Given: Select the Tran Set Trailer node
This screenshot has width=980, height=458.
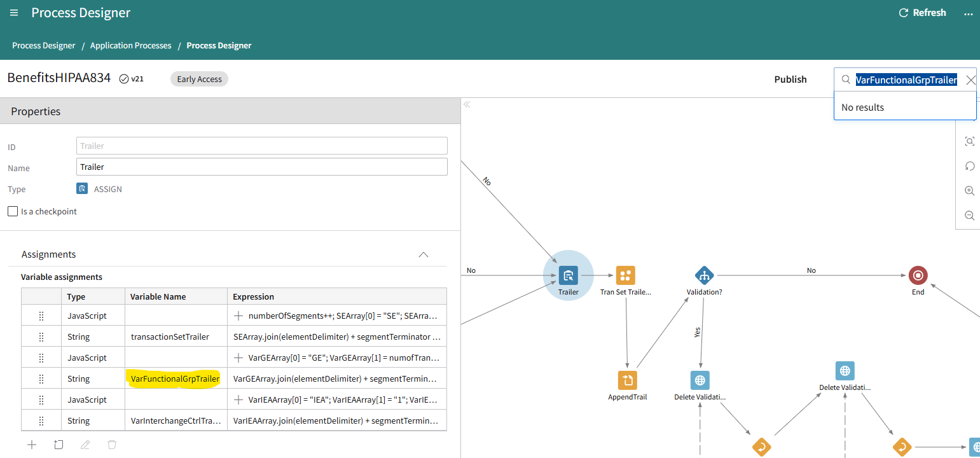Looking at the screenshot, I should click(x=626, y=275).
